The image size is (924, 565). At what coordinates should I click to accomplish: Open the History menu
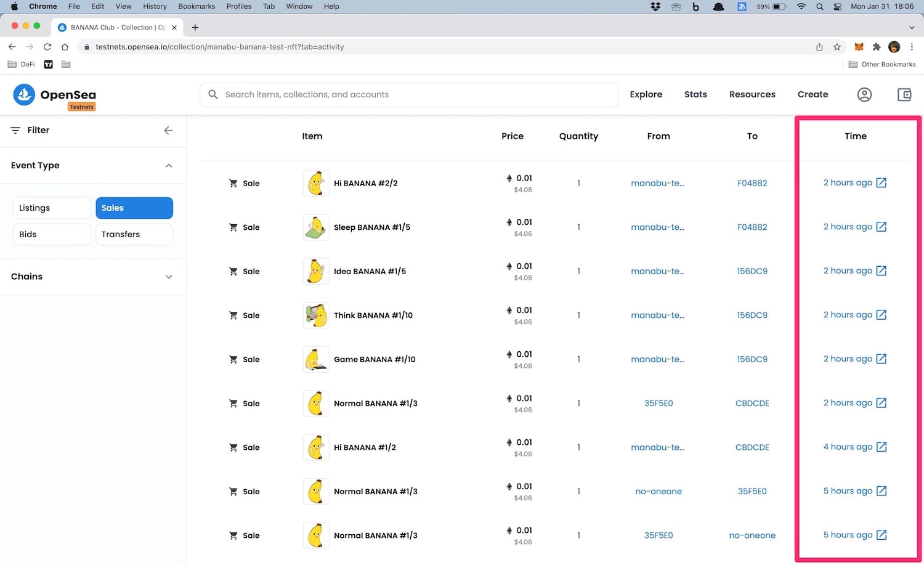tap(155, 6)
